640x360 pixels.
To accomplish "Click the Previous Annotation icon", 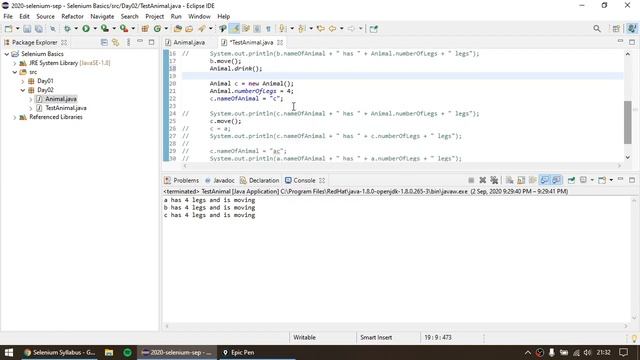I will click(302, 29).
